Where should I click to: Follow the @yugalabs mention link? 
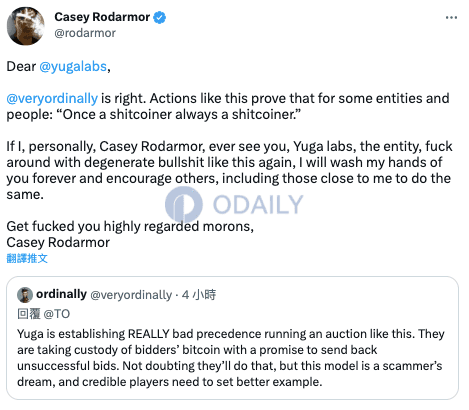(73, 67)
